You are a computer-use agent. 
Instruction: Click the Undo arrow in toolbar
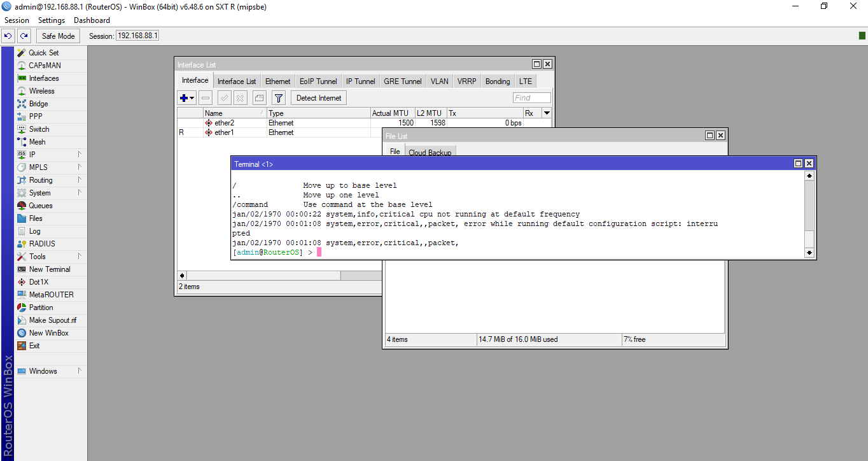pos(9,36)
